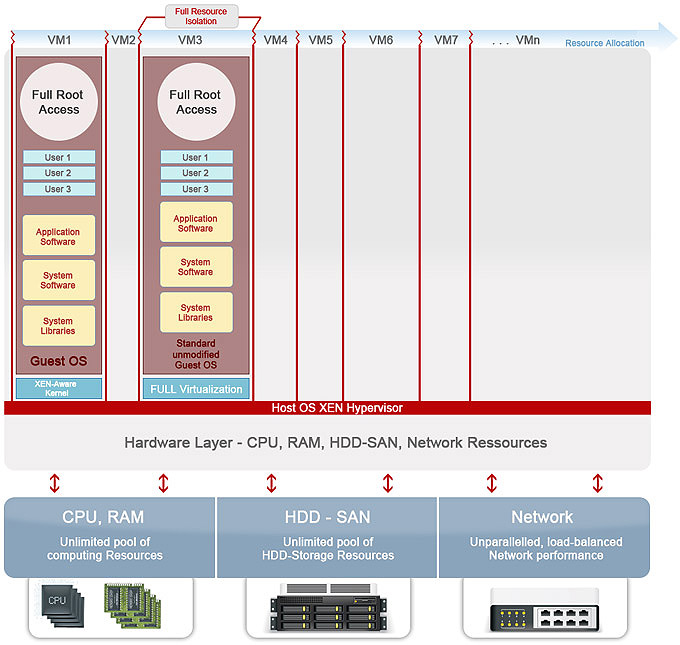Select 'Unparalleled, load-balanced Network performance' text
The image size is (680, 645).
coord(546,549)
